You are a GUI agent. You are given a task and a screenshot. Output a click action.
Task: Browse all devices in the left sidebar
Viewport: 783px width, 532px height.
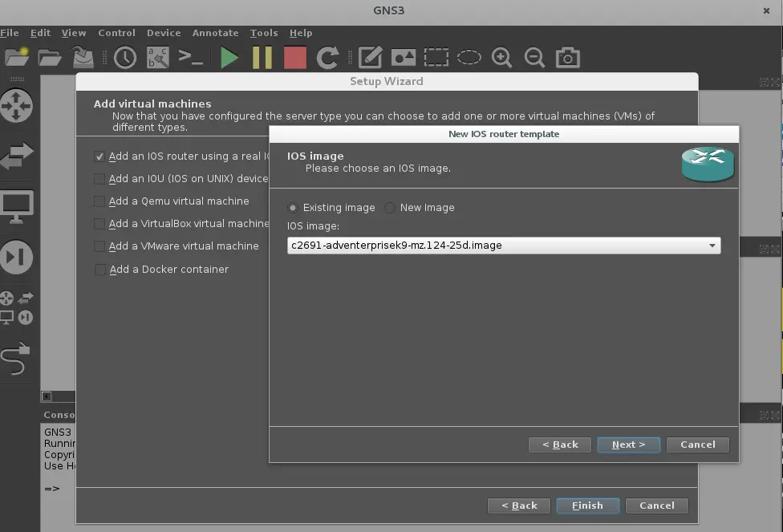pyautogui.click(x=17, y=307)
